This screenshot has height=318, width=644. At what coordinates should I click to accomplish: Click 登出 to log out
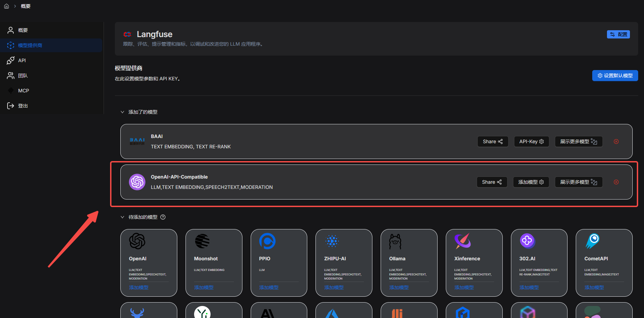tap(51, 106)
